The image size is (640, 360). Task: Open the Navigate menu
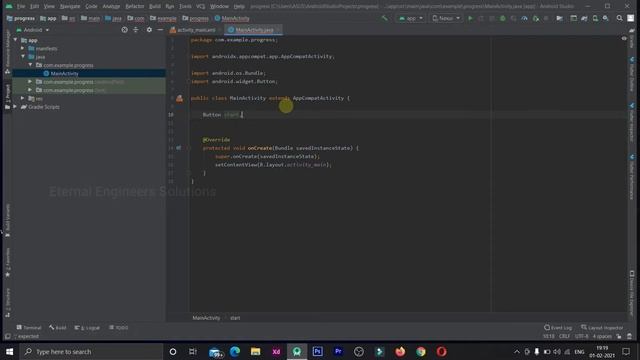pyautogui.click(x=70, y=6)
